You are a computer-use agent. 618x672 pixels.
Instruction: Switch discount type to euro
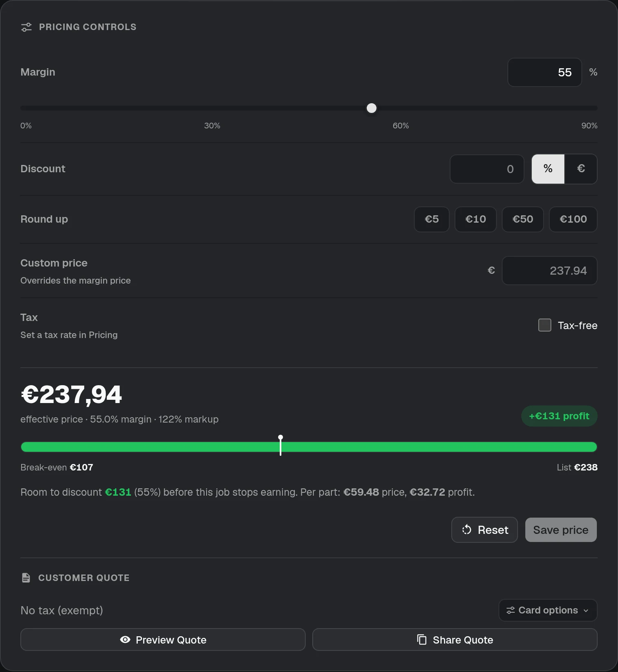coord(581,169)
